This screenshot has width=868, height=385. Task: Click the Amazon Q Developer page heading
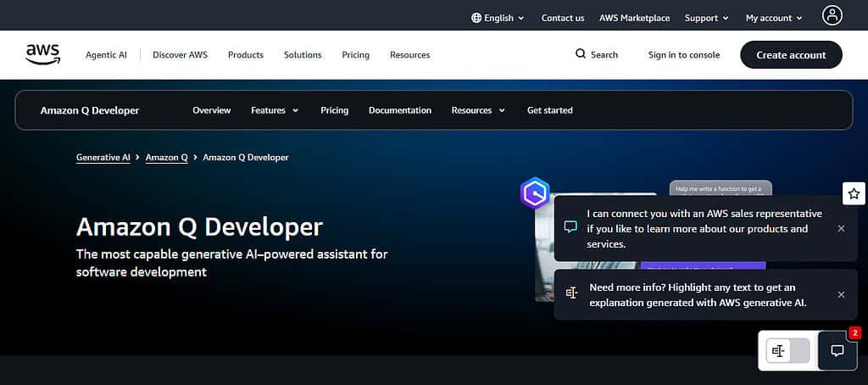pyautogui.click(x=199, y=226)
